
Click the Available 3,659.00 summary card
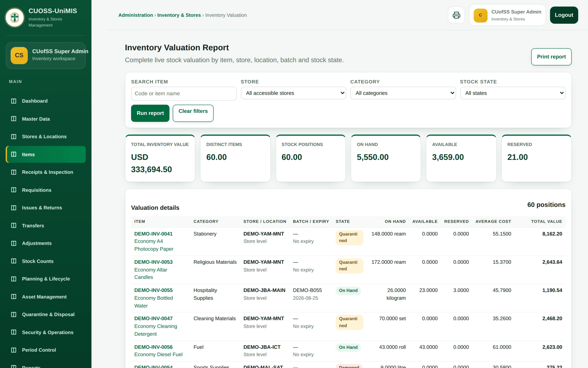point(461,158)
